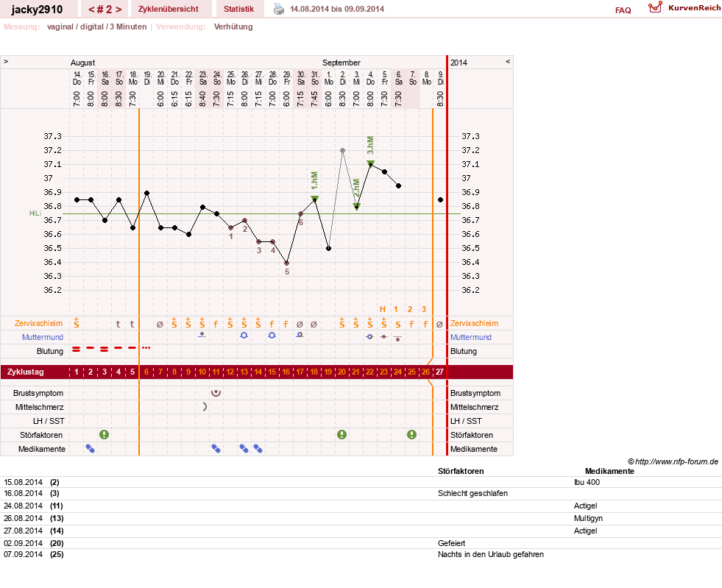Screen dimensions: 722x588
Task: Click the printer icon
Action: [279, 9]
